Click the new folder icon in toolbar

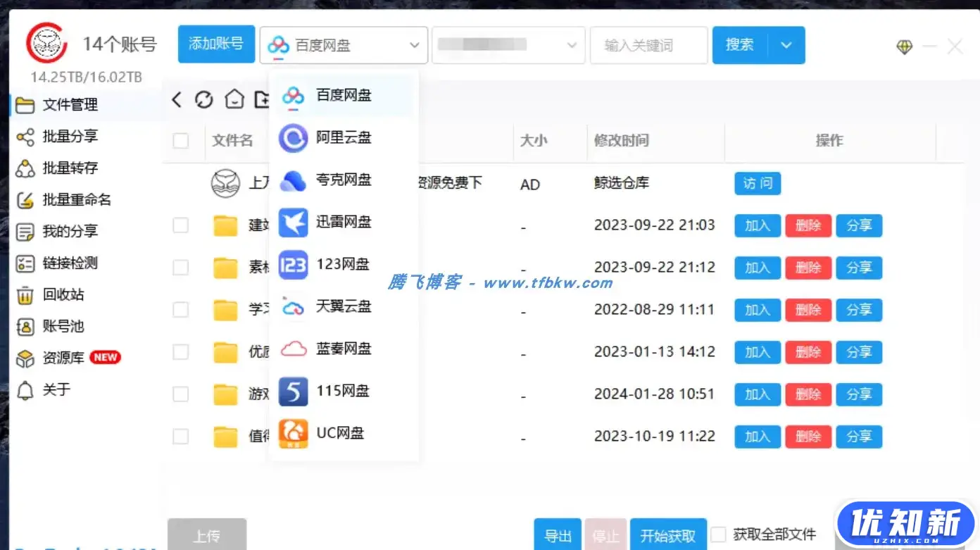coord(264,99)
